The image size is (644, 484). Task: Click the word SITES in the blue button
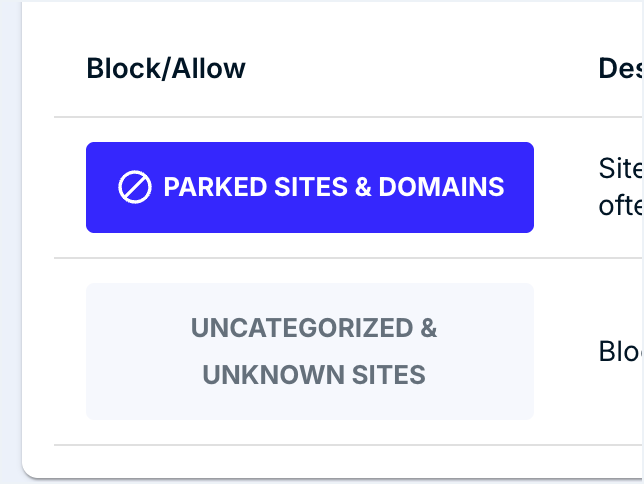[311, 187]
